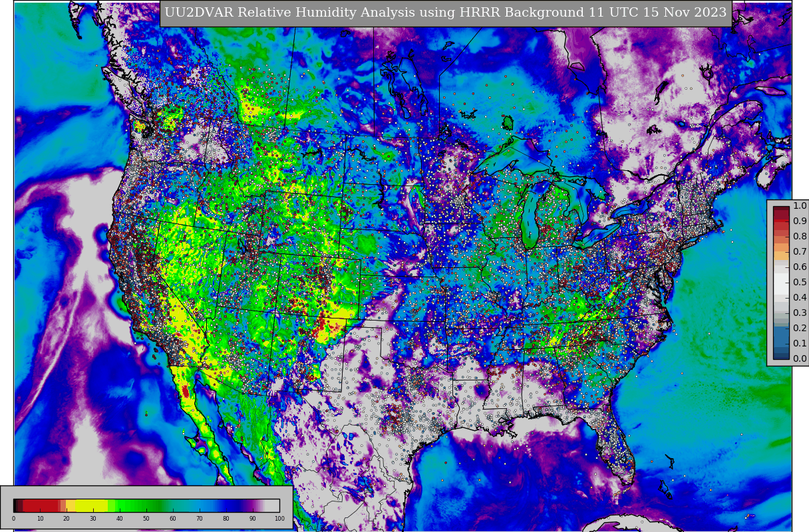Click the "30" tick label on the bottom colorbar
The image size is (809, 532).
point(93,519)
